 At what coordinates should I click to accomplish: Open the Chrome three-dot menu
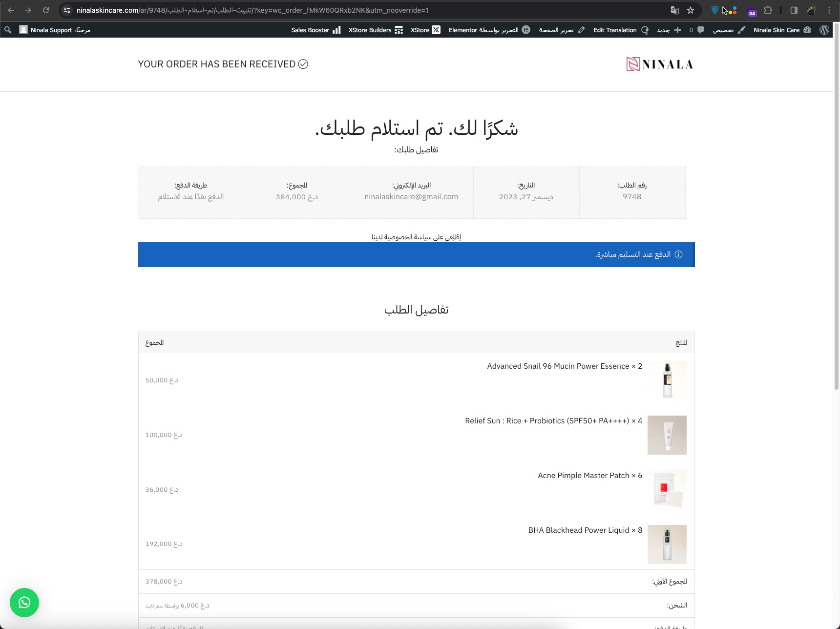point(829,10)
